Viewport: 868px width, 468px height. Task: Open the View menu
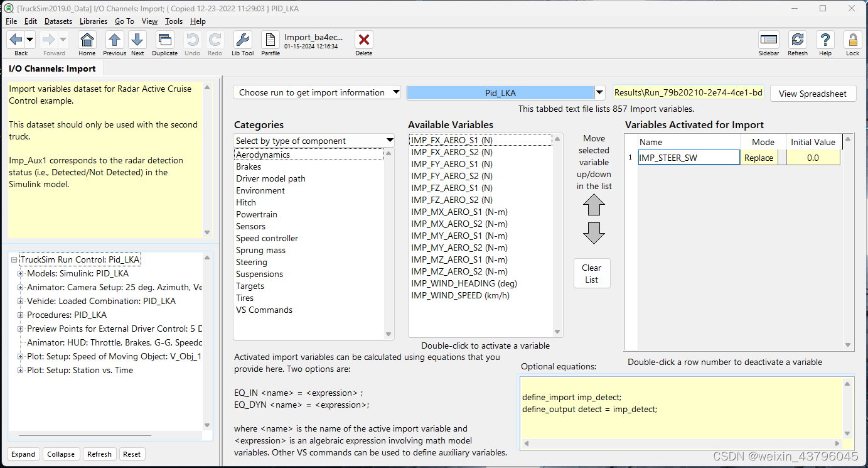point(150,21)
